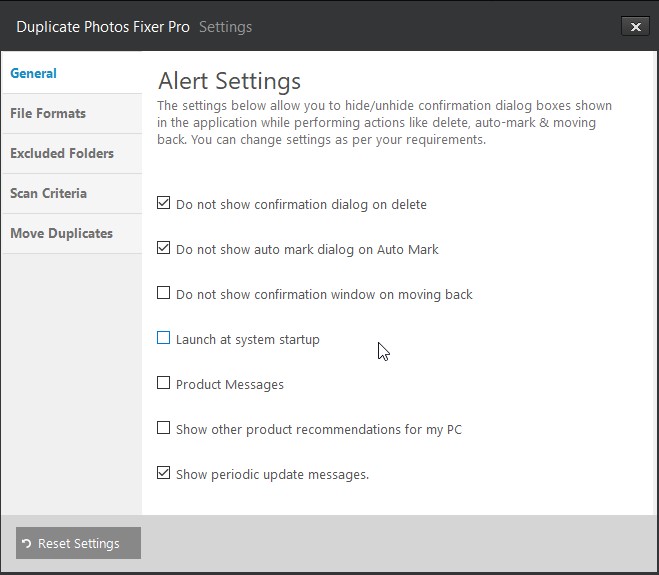The width and height of the screenshot is (659, 575).
Task: Turn off 'Show periodic update messages' checkbox
Action: 164,474
